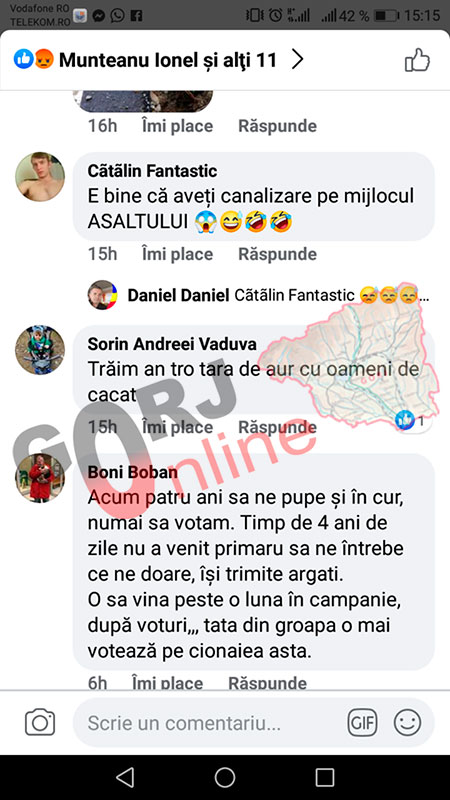Screen dimensions: 450x800
Task: Like Boni Boban's comment via 'Îmi place'
Action: [x=167, y=683]
